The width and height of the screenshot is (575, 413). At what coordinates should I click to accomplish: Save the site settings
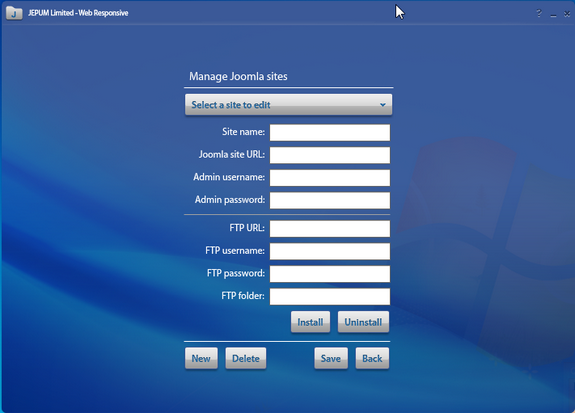pos(331,358)
